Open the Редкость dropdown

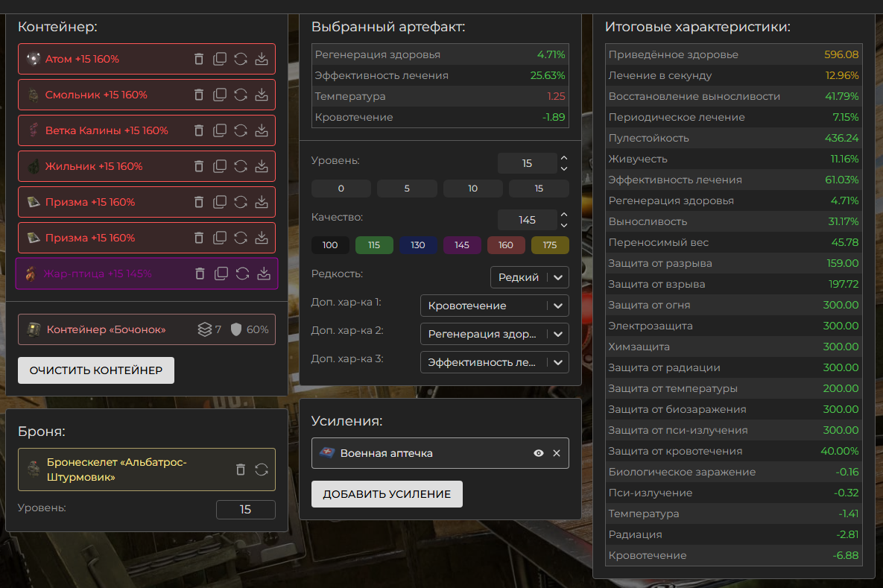tap(530, 277)
